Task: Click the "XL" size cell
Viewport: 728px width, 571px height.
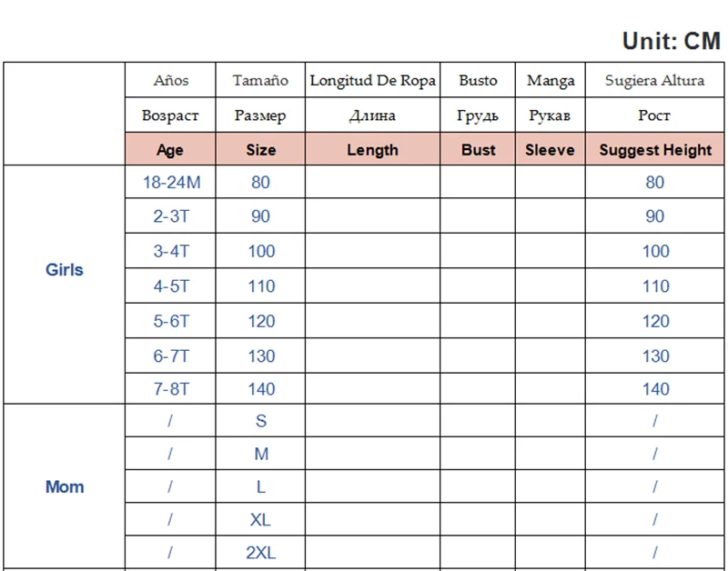Action: [260, 520]
